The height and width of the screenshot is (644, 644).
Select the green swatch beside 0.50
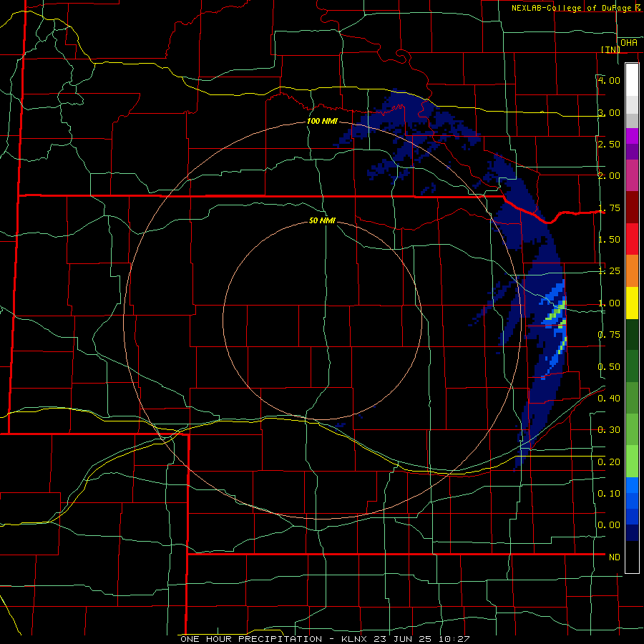click(x=632, y=366)
